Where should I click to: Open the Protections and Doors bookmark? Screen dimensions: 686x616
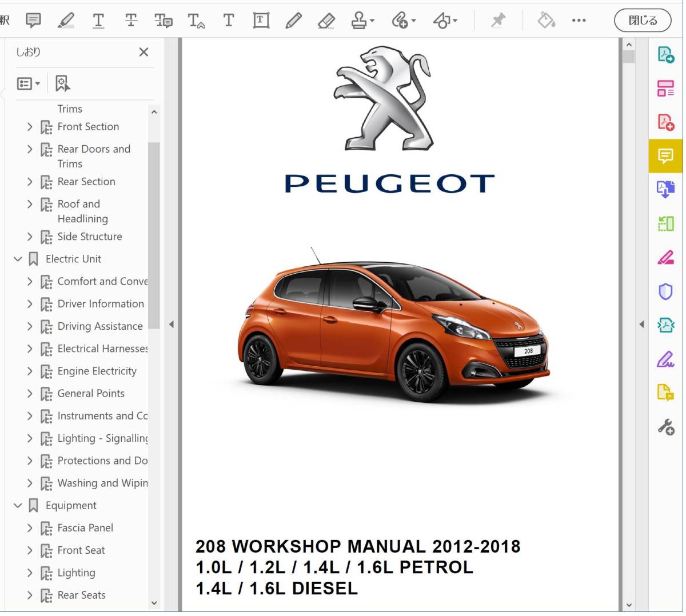click(x=102, y=461)
